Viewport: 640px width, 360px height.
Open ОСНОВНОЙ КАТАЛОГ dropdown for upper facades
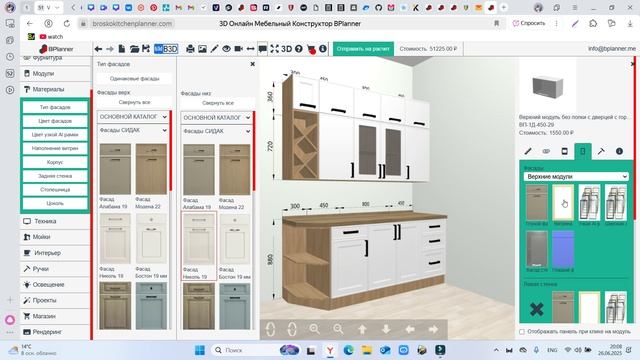pos(133,117)
